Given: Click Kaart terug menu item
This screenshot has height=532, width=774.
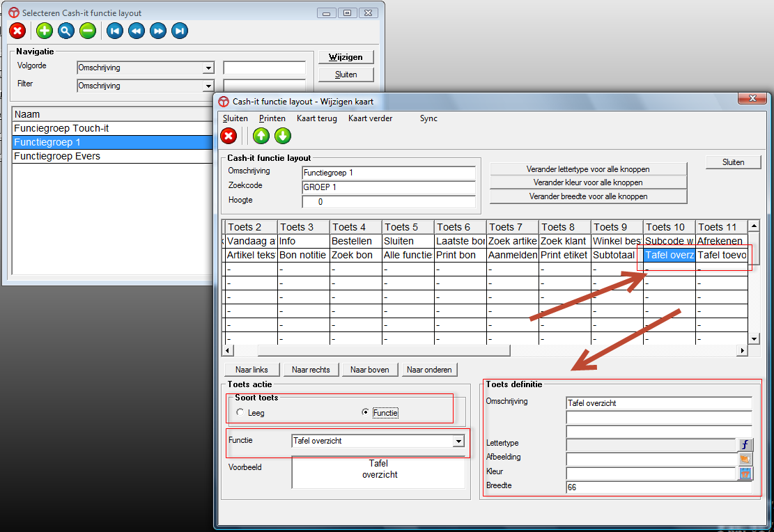Looking at the screenshot, I should [317, 118].
